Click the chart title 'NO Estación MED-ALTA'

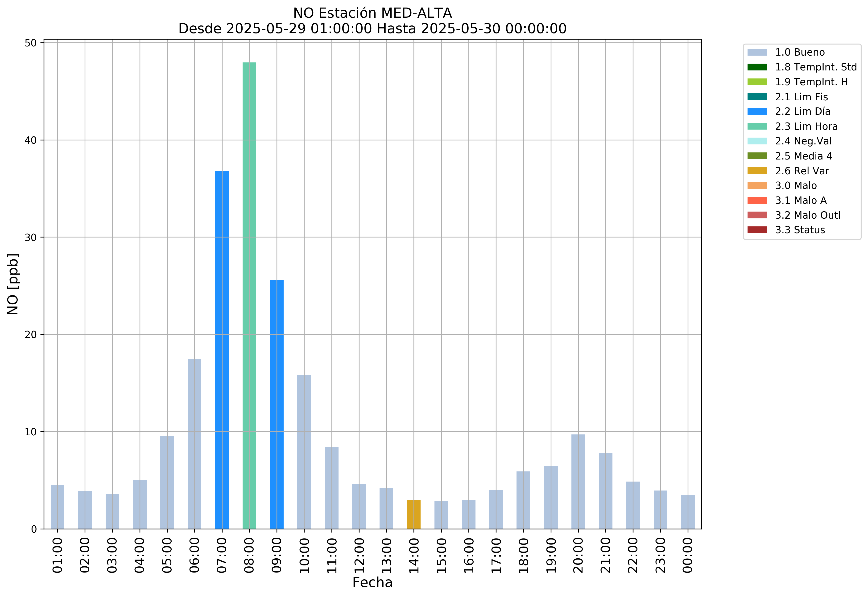372,13
